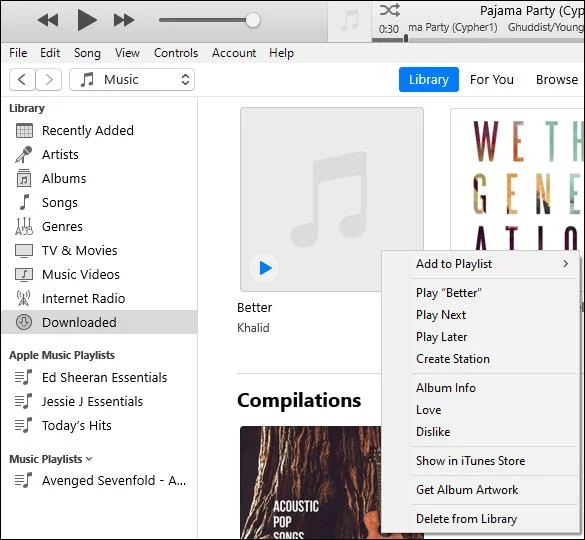Click the Ed Sheeran Essentials playlist icon
This screenshot has width=585, height=540.
click(x=24, y=377)
